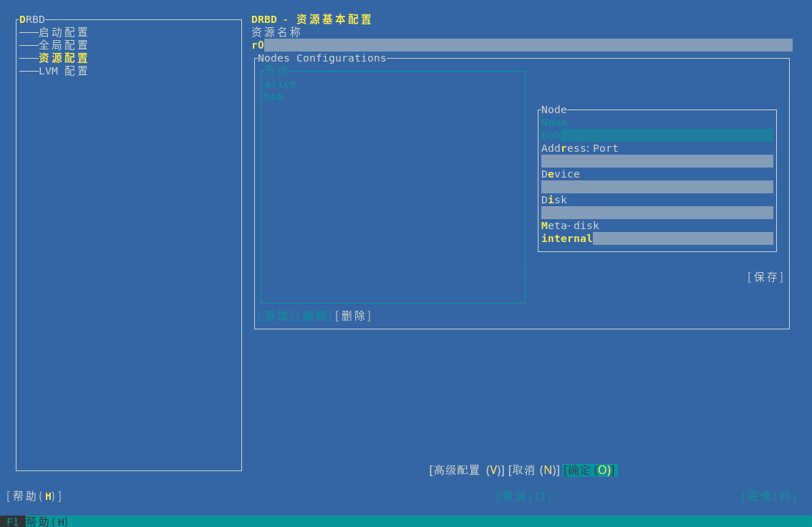812x527 pixels.
Task: Click the 保存 button
Action: point(765,278)
